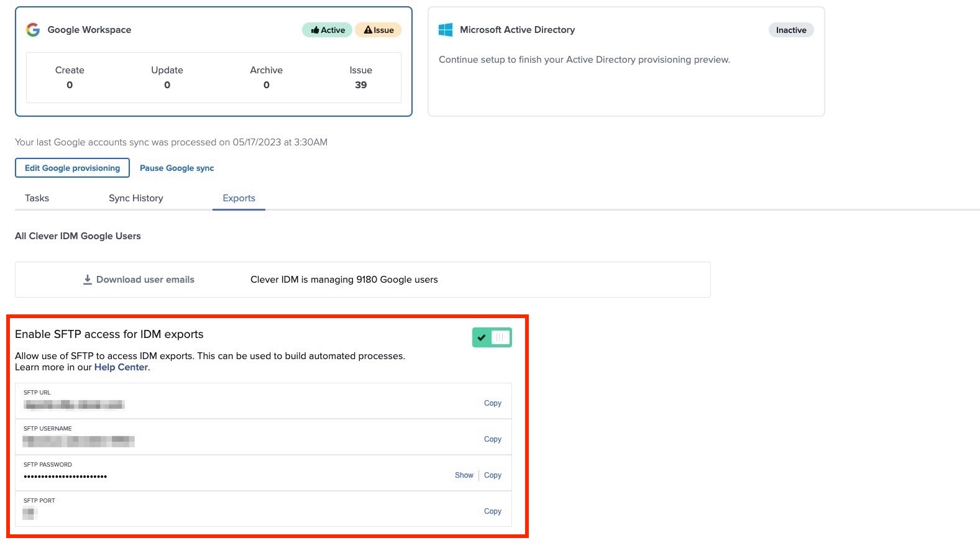
Task: Switch to the Sync History tab
Action: point(135,198)
